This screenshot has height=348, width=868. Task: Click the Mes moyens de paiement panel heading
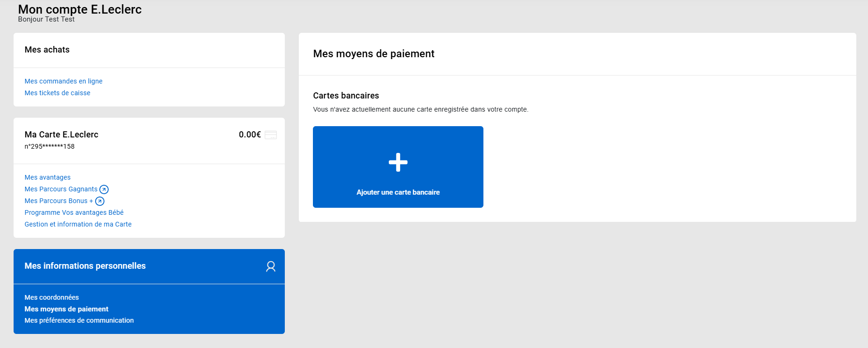[x=374, y=54]
